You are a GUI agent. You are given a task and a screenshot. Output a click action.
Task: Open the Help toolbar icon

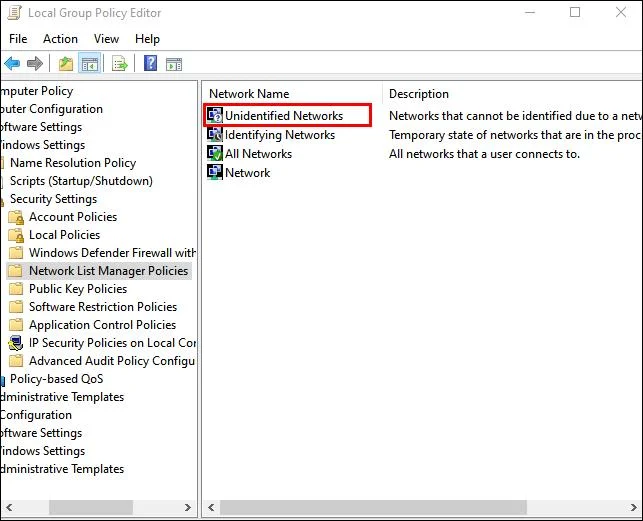click(150, 64)
